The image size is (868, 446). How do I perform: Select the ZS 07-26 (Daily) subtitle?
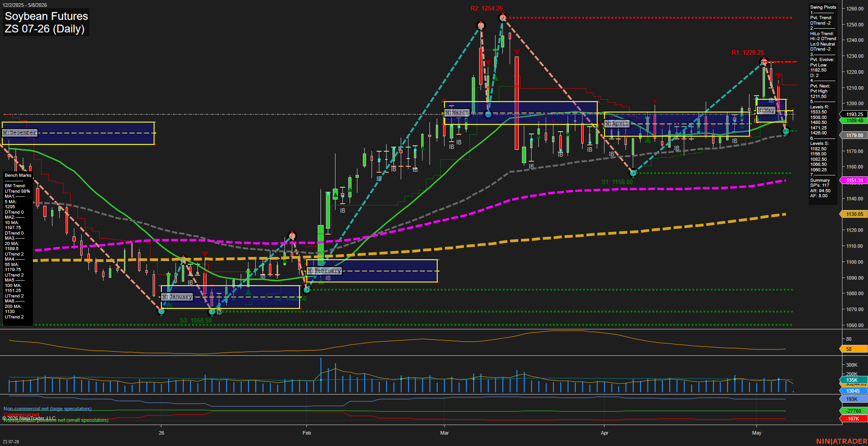(x=45, y=29)
